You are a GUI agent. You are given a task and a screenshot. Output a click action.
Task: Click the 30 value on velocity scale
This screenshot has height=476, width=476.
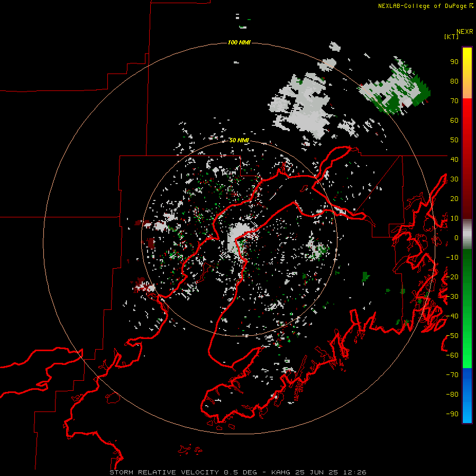click(454, 179)
